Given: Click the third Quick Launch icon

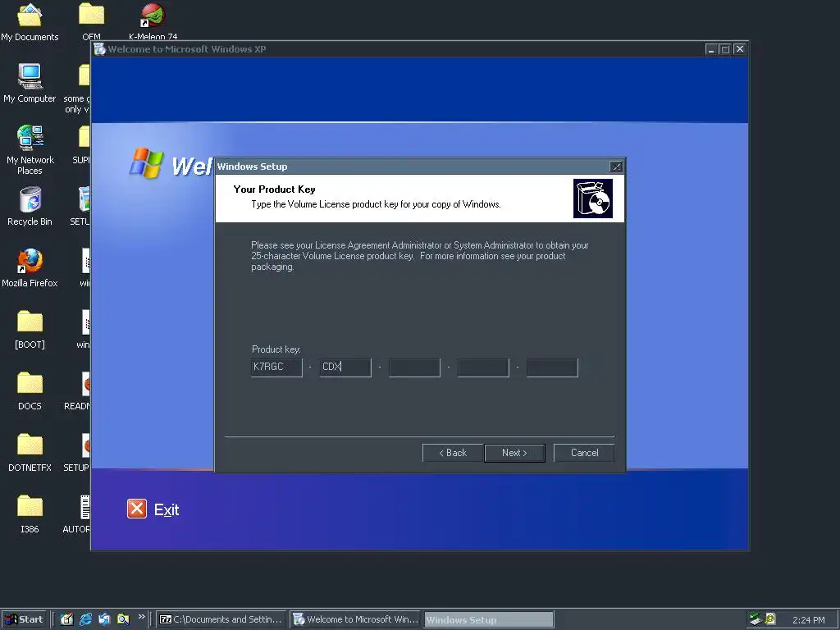Looking at the screenshot, I should (104, 619).
